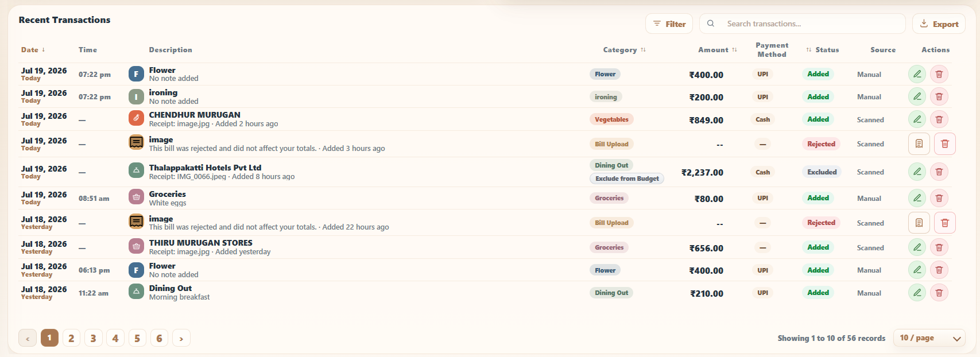Screen dimensions: 980x357
Task: Delete the Groceries White eggs entry
Action: coord(939,198)
